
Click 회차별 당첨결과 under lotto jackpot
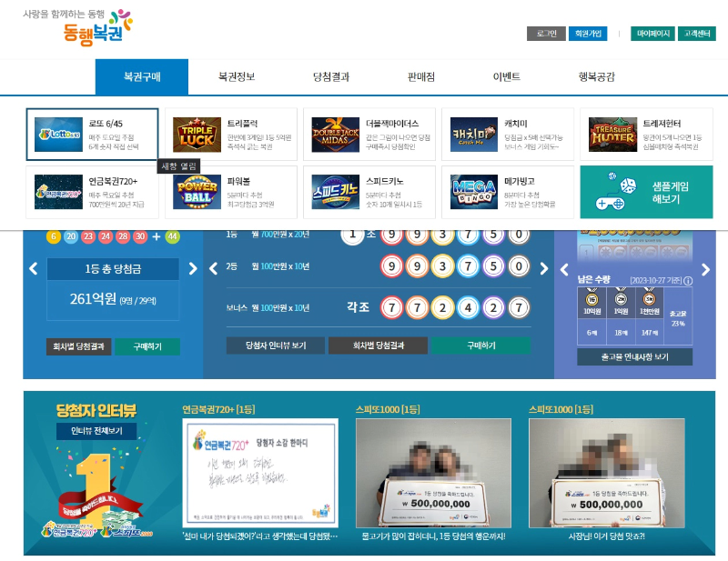click(x=78, y=346)
